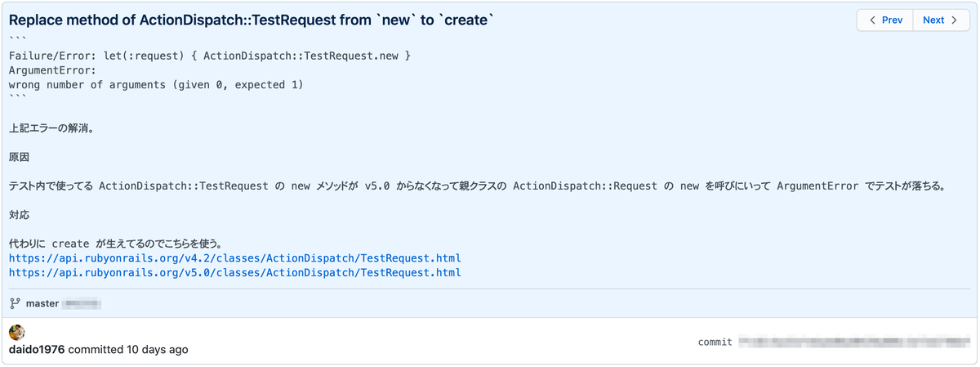Go to the previous commit via Prev label
Screen dimensions: 980x367
coord(893,20)
